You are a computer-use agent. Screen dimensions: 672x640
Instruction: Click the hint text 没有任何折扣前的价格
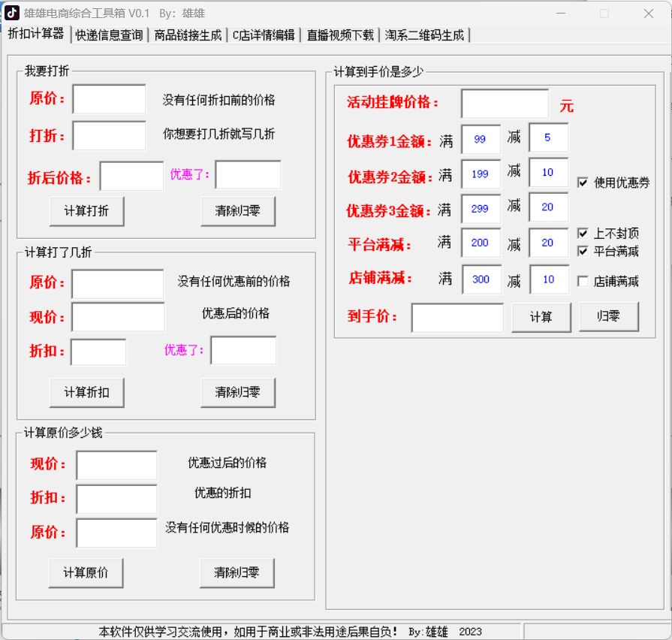point(218,100)
